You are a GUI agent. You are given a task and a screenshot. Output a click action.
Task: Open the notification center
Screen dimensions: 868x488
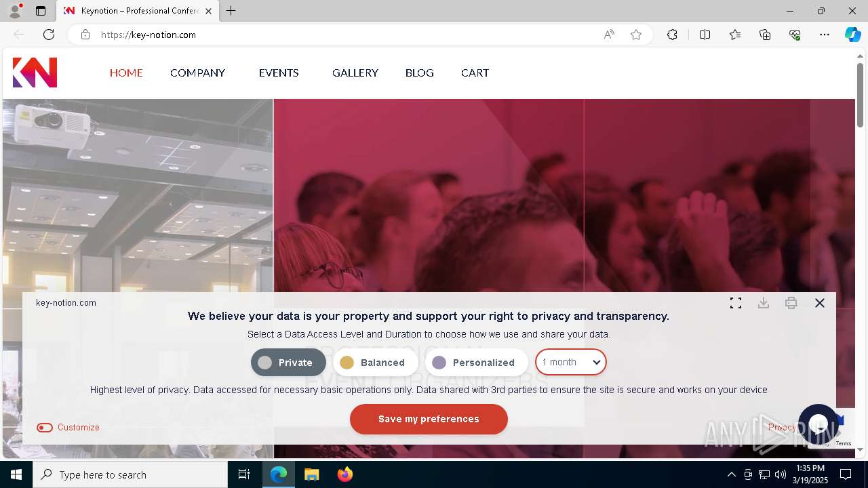coord(846,474)
